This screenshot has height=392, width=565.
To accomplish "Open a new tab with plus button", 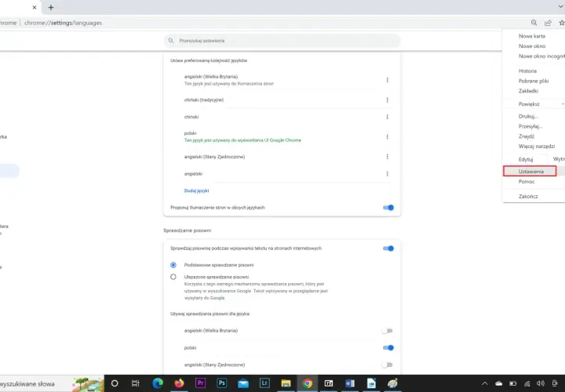I will pyautogui.click(x=51, y=7).
